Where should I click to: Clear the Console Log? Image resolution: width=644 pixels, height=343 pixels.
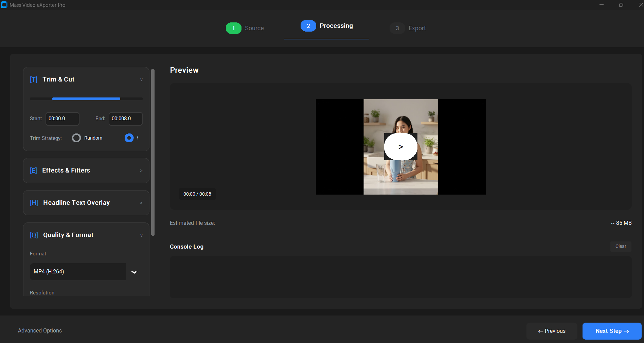tap(621, 246)
